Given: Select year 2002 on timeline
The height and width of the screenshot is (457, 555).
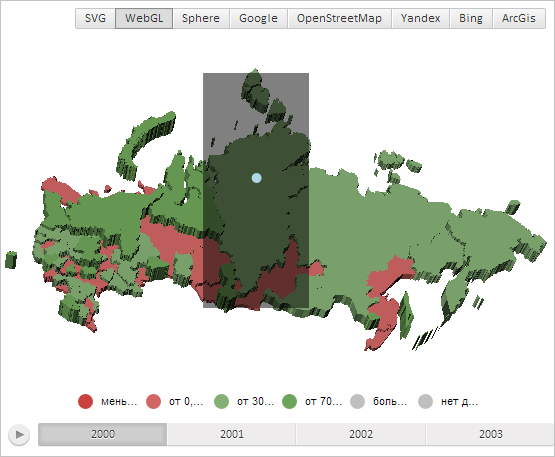Looking at the screenshot, I should (361, 434).
